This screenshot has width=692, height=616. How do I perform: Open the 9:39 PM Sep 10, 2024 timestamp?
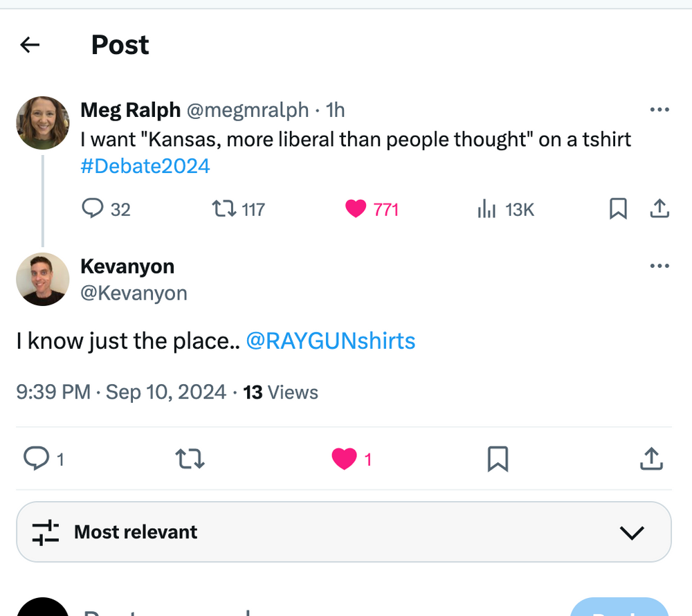121,392
